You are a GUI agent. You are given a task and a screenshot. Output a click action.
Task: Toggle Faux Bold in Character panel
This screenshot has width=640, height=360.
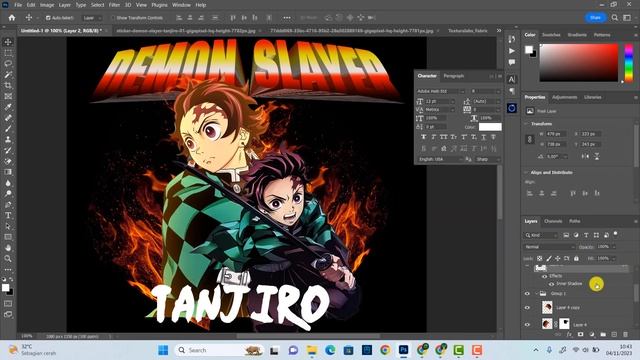(x=423, y=137)
